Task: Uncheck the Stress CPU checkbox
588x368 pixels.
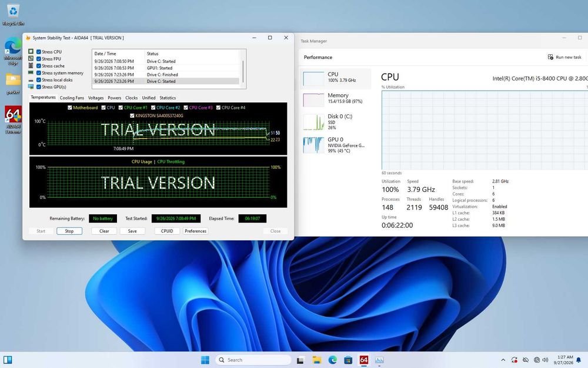Action: coord(39,52)
